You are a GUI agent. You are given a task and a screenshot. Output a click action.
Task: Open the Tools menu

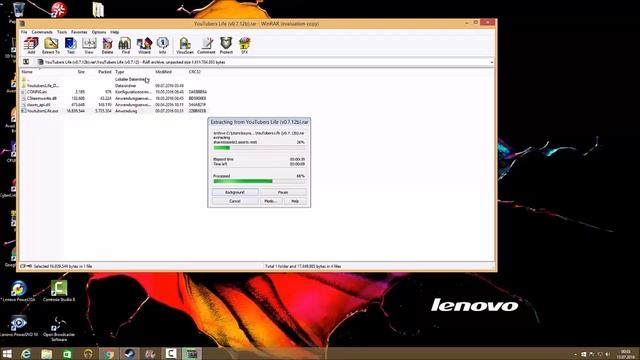[62, 32]
